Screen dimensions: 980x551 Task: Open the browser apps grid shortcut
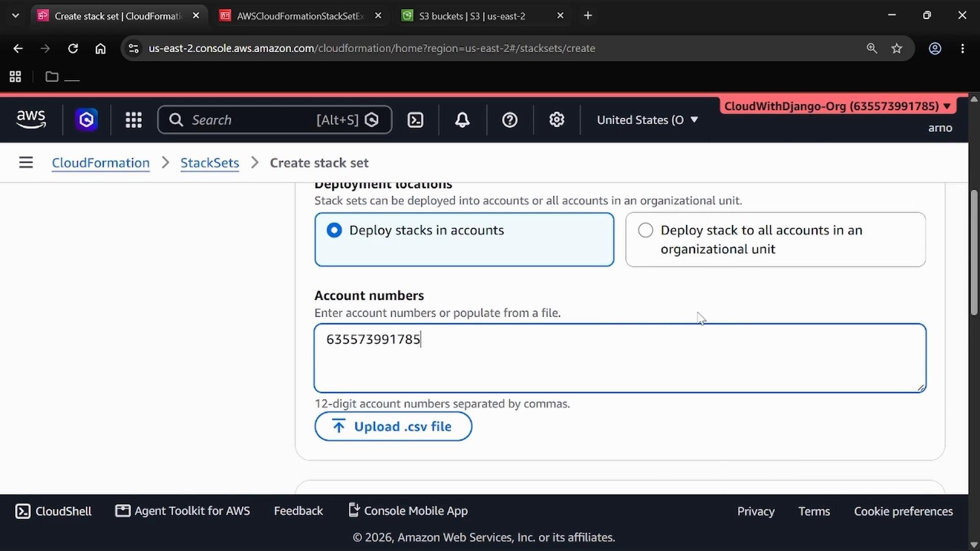coord(15,77)
